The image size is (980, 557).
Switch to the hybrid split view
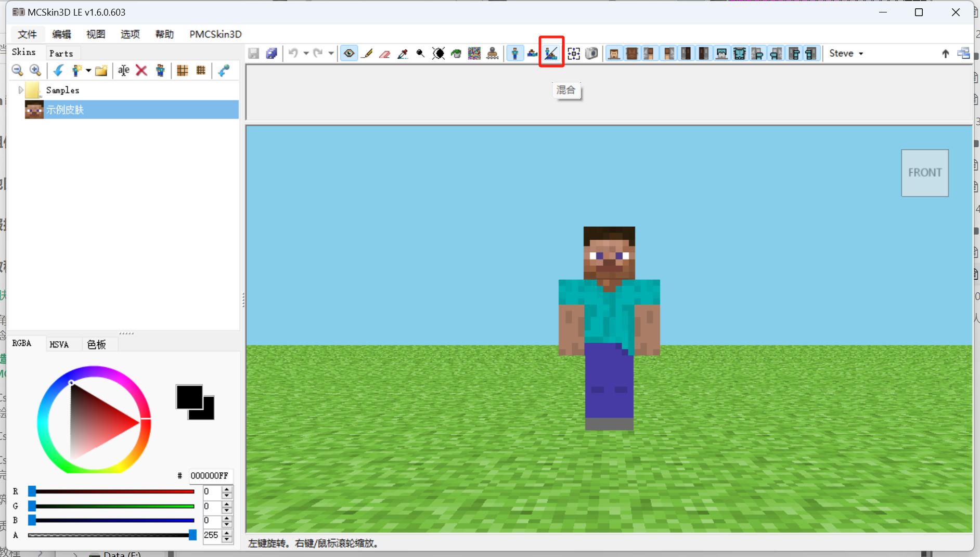click(x=551, y=53)
